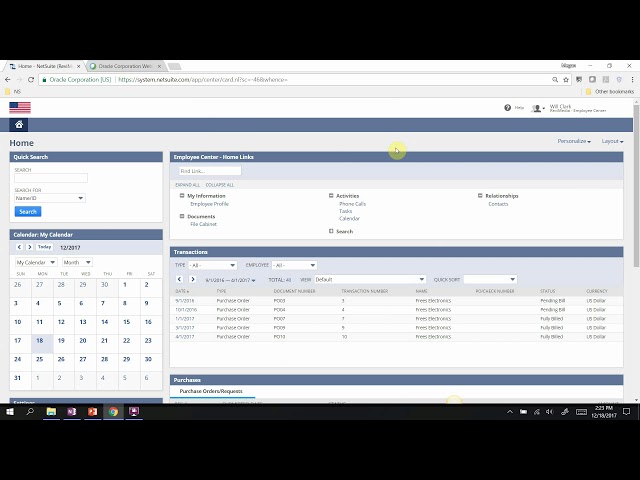Viewport: 640px width, 480px height.
Task: Show hidden system tray icons
Action: (510, 412)
